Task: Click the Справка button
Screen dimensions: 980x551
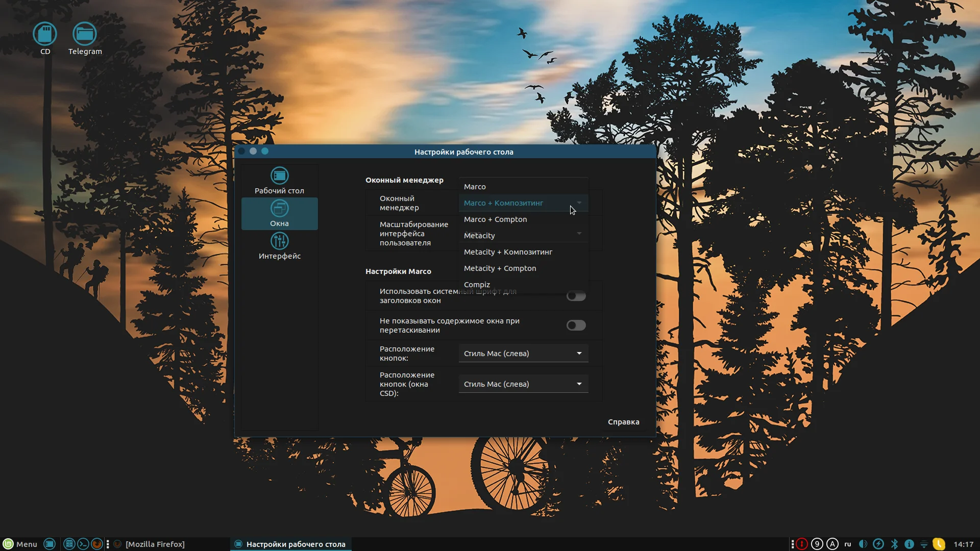Action: [x=623, y=422]
